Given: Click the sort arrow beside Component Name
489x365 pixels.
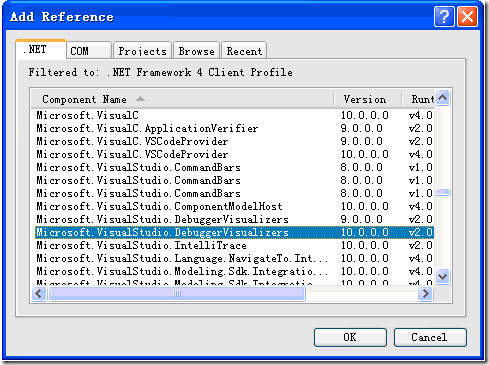Looking at the screenshot, I should point(141,99).
